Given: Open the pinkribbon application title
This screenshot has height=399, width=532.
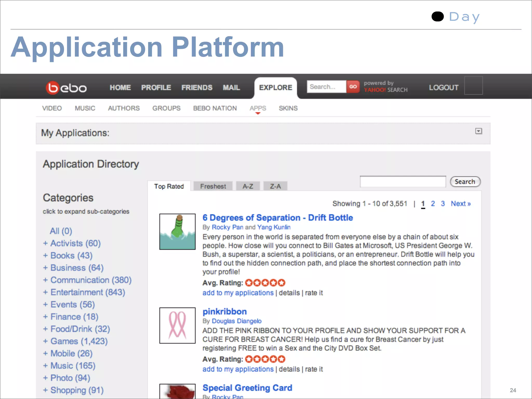Looking at the screenshot, I should click(x=225, y=311).
